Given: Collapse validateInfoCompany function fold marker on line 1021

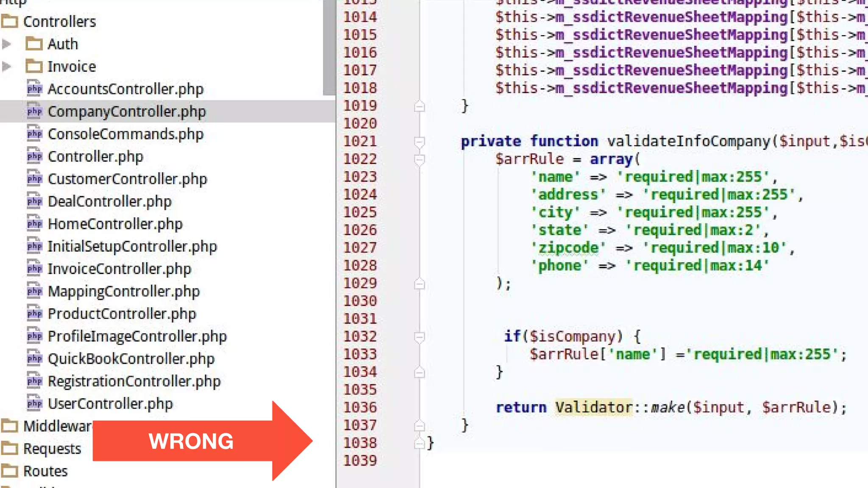Looking at the screenshot, I should 419,141.
